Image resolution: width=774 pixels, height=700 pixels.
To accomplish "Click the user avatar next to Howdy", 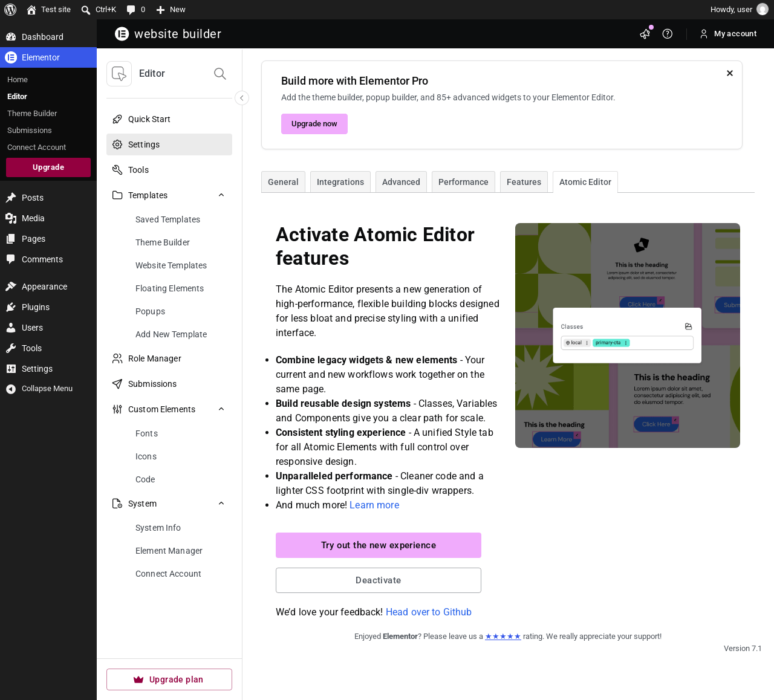I will click(x=763, y=10).
